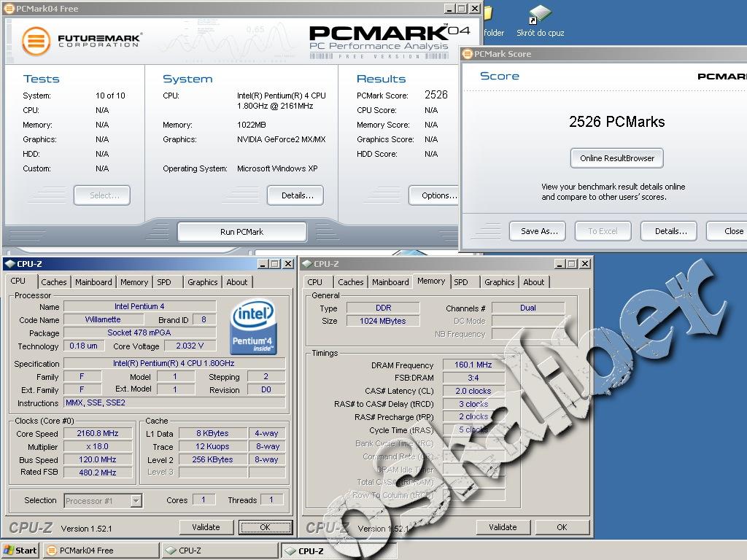Click To Excel in PCMark Score
The height and width of the screenshot is (560, 747).
point(603,231)
